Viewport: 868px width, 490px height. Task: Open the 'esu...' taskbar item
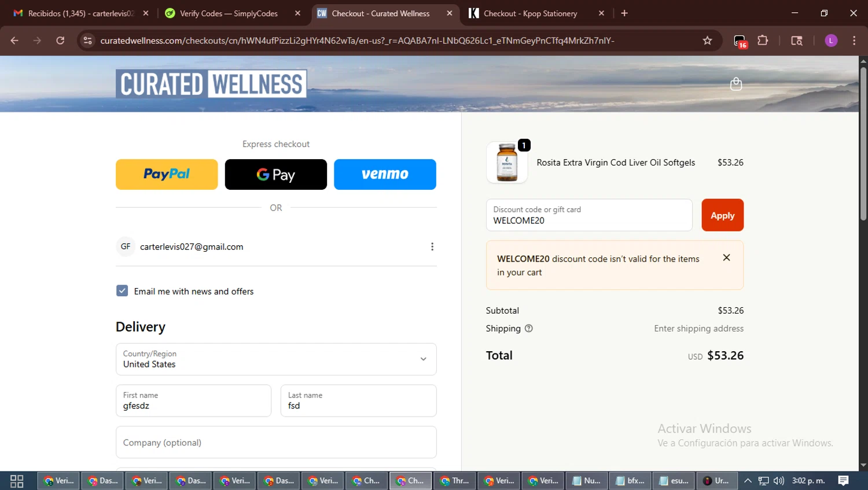(x=675, y=481)
